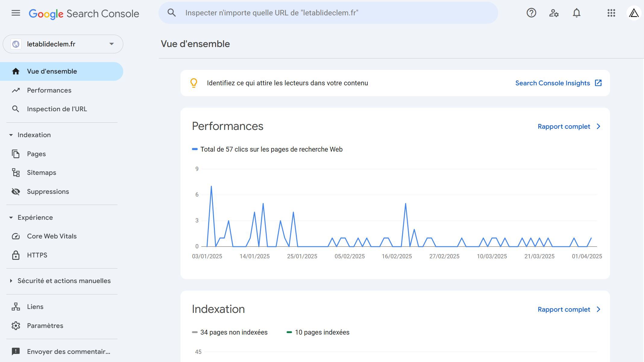Screen dimensions: 644x362
Task: Click the Google Search Console logo
Action: click(x=84, y=14)
